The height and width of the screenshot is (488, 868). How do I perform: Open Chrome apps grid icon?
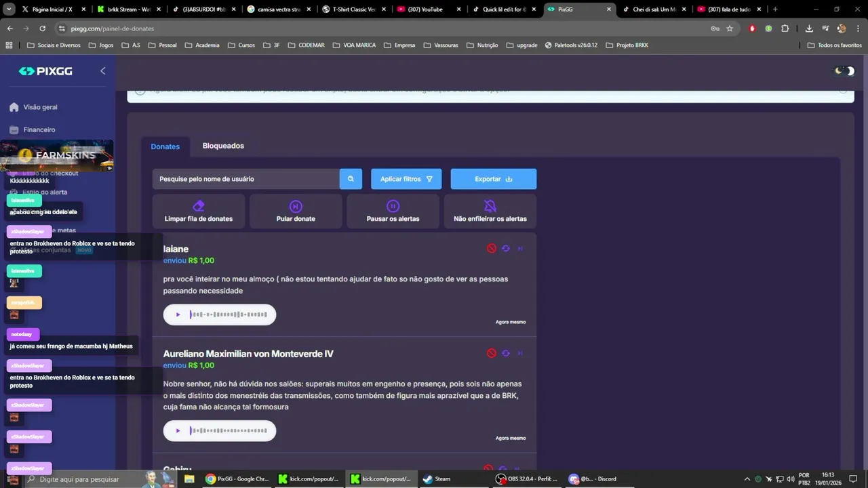(x=9, y=45)
